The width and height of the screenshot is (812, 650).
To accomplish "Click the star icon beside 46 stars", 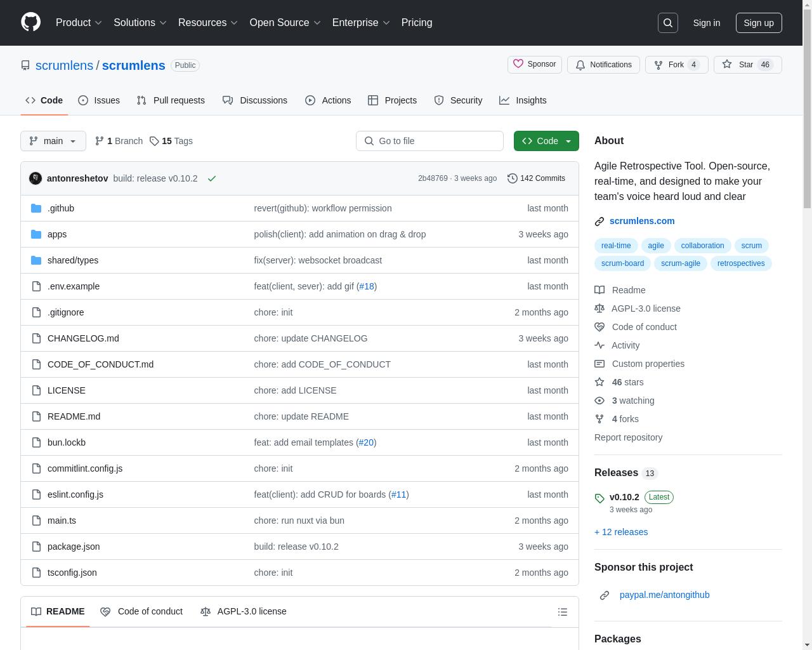I will 599,382.
